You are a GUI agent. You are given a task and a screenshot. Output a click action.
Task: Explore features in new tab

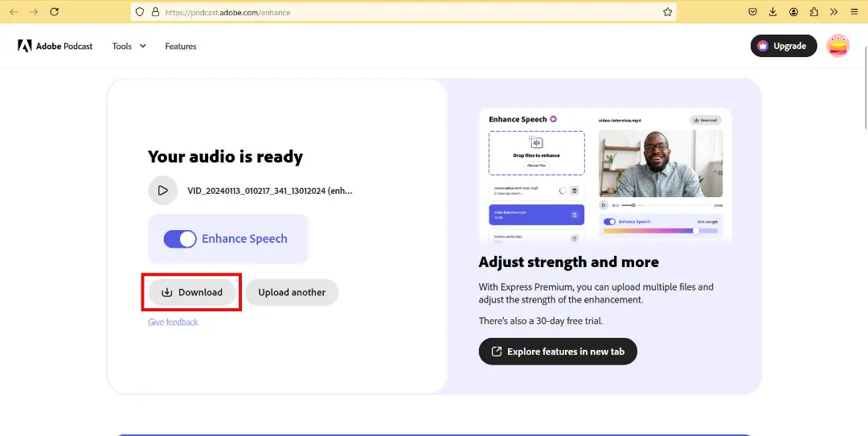(x=558, y=352)
